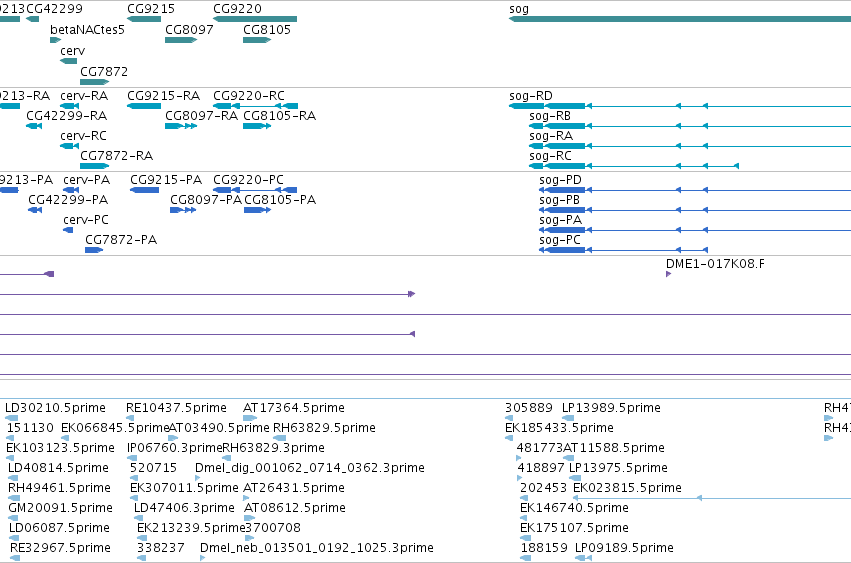Click the CG8097-RA transcript

tap(181, 126)
